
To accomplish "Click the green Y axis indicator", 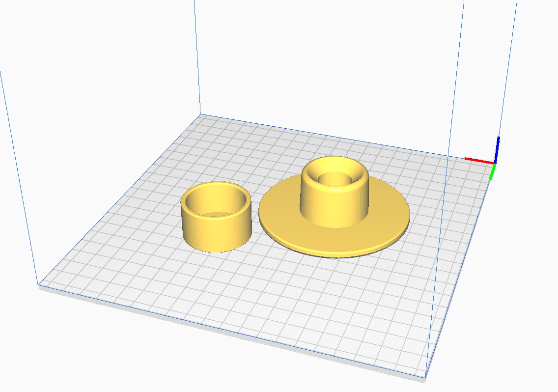I will click(492, 172).
